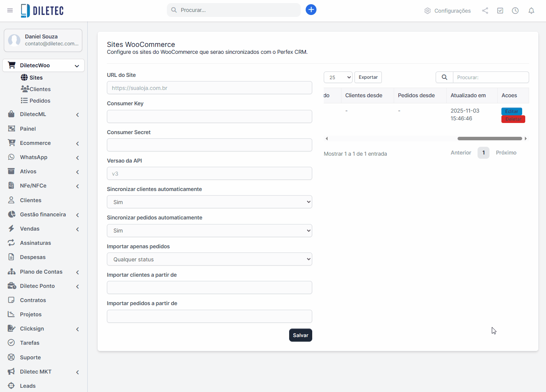Click the blue plus quick-create button
The image size is (546, 392).
point(311,10)
